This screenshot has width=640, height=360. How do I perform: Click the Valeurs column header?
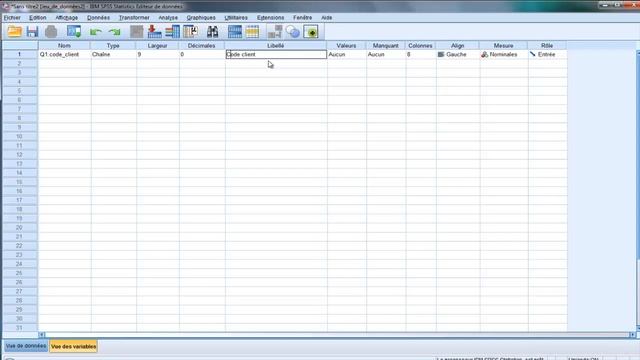[346, 45]
